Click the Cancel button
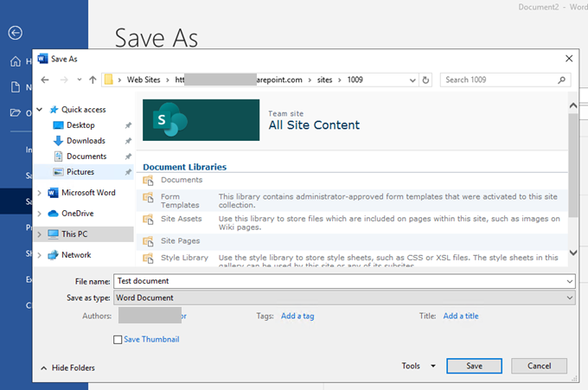Screen dimensions: 588x390 pos(539,366)
